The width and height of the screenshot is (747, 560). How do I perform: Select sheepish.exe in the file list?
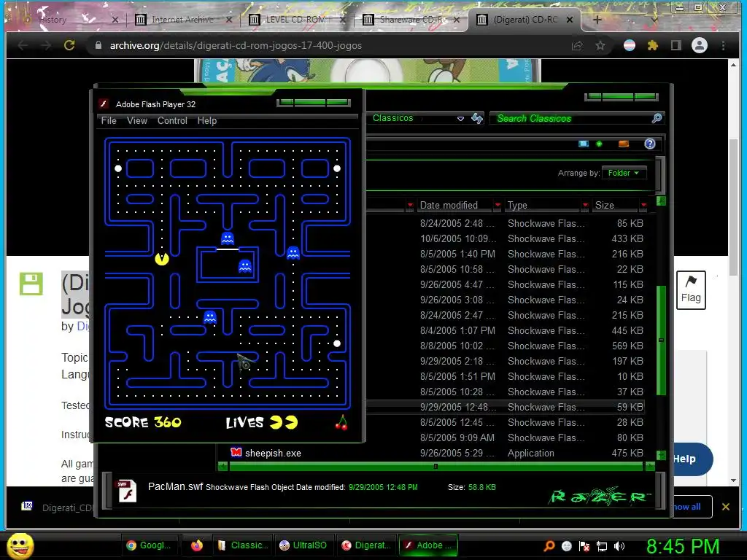tap(273, 453)
